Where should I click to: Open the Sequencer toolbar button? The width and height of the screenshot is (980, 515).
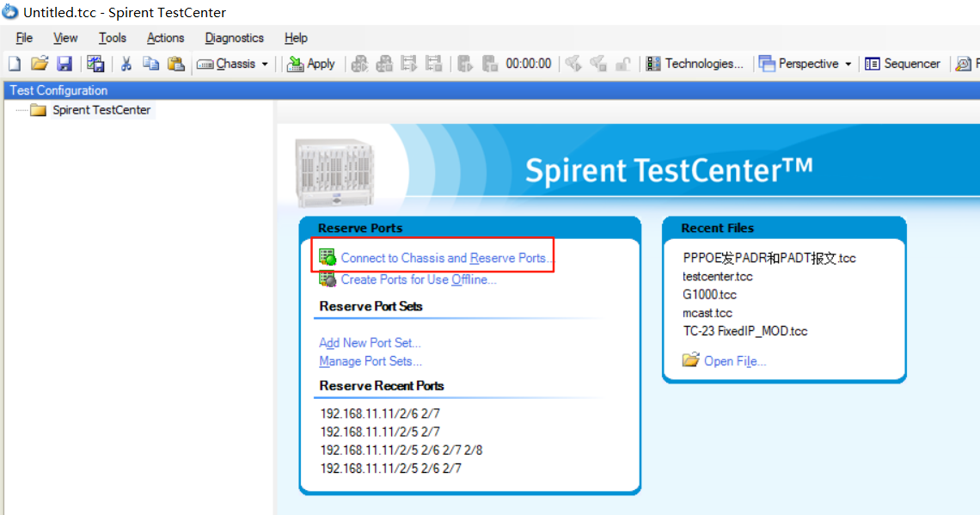click(903, 64)
